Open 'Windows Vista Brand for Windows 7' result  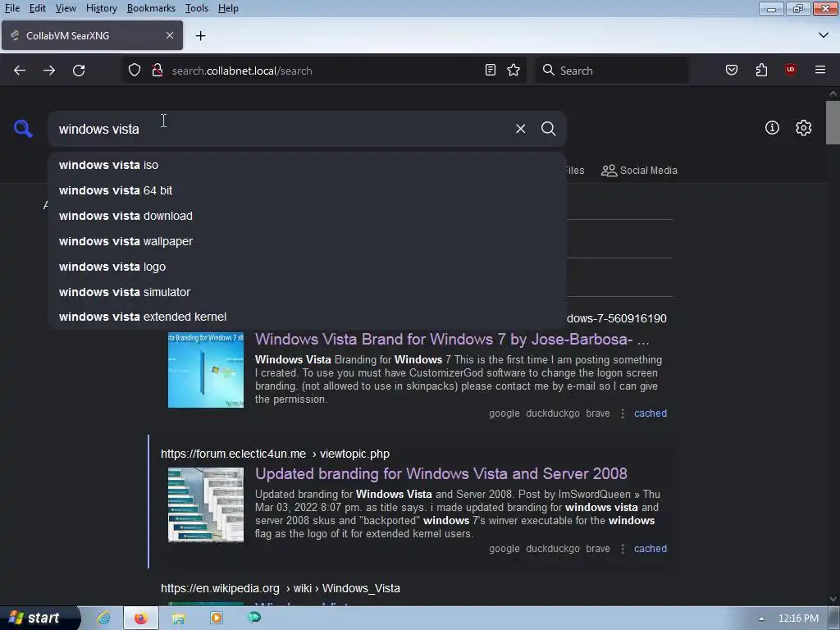coord(452,339)
